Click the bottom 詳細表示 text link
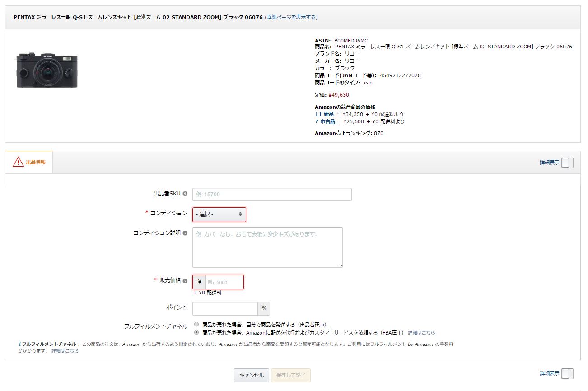This screenshot has height=391, width=588. click(550, 373)
